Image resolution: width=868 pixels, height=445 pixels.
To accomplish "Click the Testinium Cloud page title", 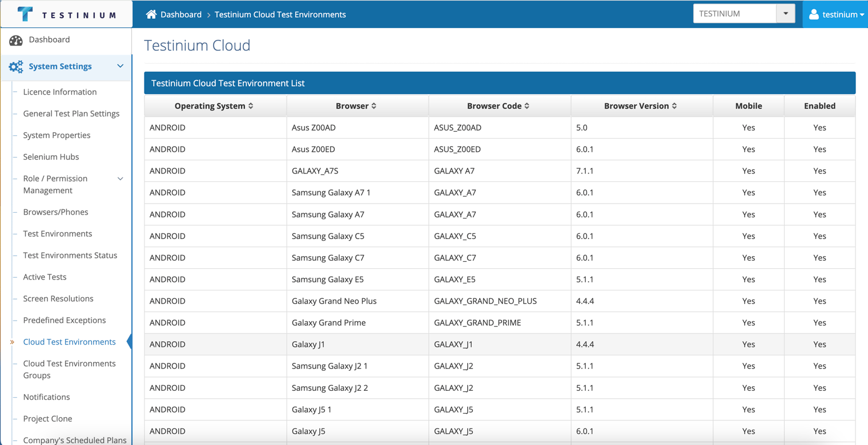I will 197,46.
